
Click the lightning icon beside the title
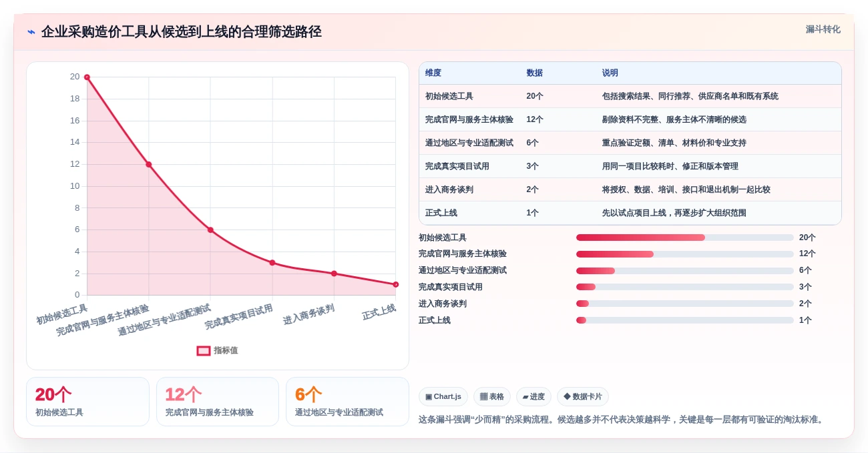coord(31,31)
